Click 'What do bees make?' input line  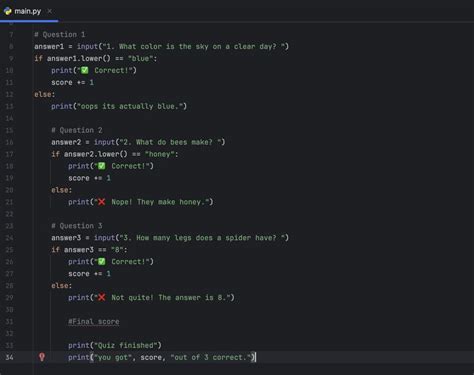point(138,142)
